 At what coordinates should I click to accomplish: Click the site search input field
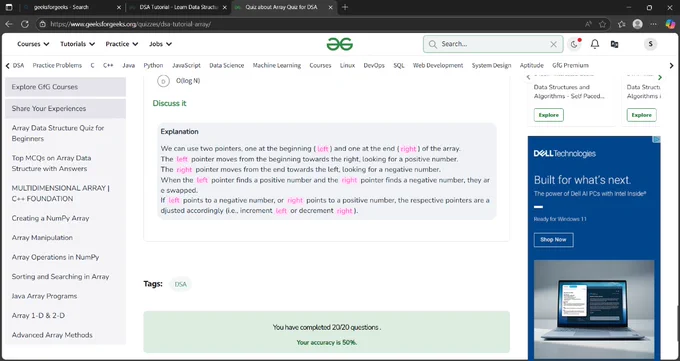(x=493, y=44)
